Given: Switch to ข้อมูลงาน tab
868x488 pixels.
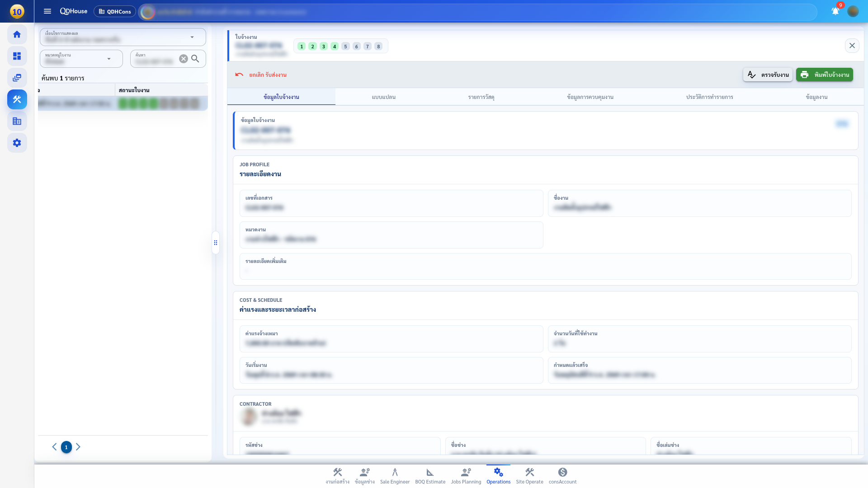Looking at the screenshot, I should click(x=816, y=97).
